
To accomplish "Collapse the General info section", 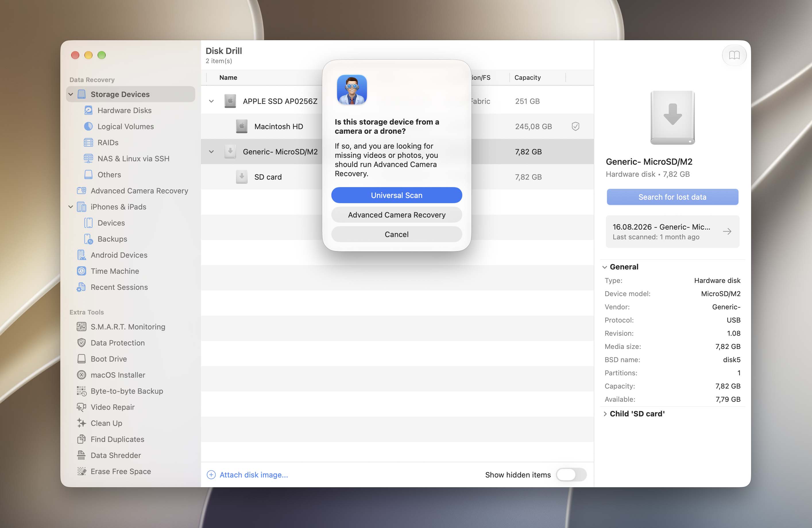I will click(x=605, y=267).
